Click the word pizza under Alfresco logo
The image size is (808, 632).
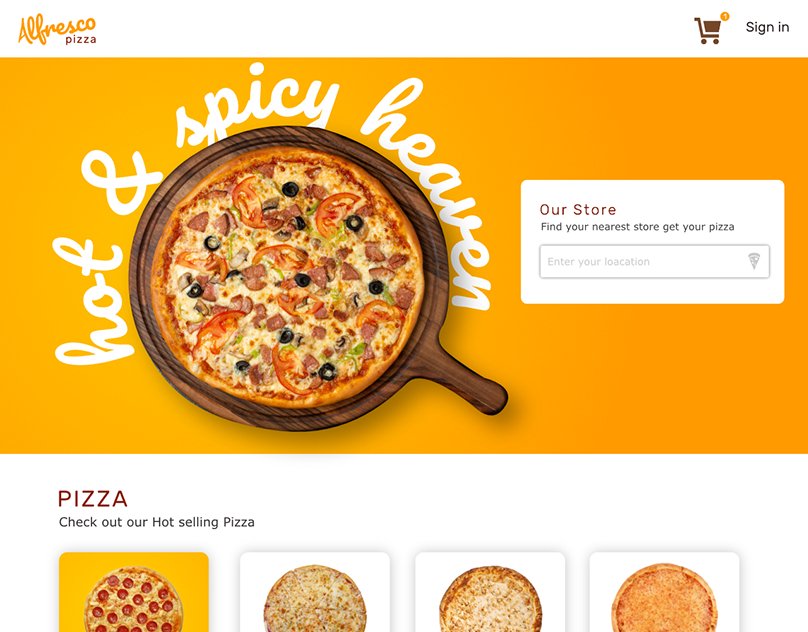click(x=81, y=40)
